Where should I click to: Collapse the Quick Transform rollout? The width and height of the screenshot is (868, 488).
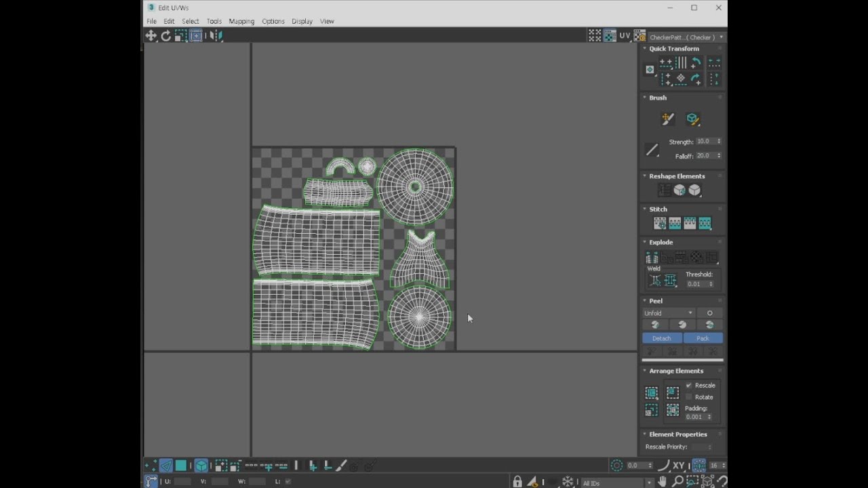pyautogui.click(x=644, y=49)
